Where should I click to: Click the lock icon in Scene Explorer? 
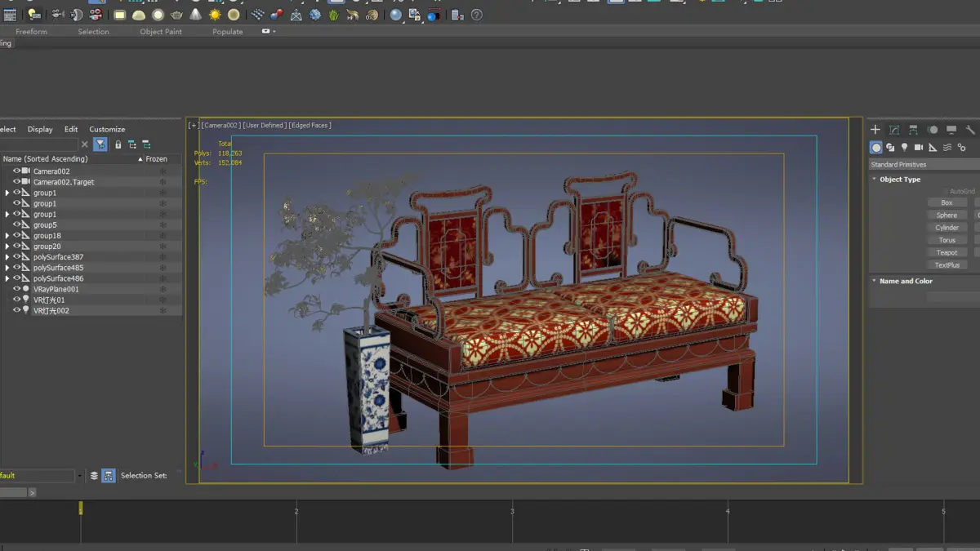[118, 144]
